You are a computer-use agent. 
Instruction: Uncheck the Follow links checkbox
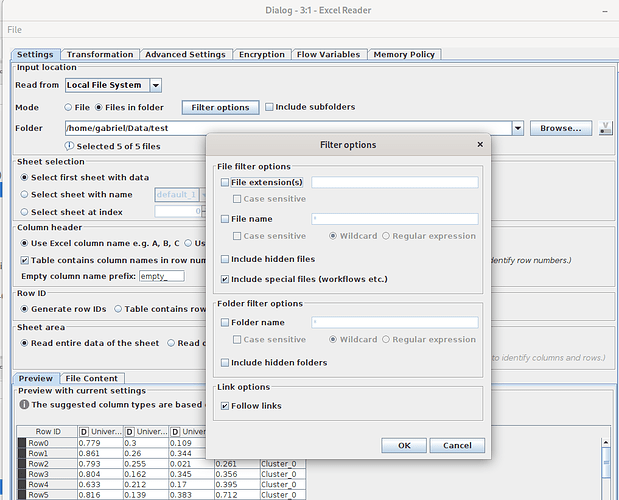225,406
